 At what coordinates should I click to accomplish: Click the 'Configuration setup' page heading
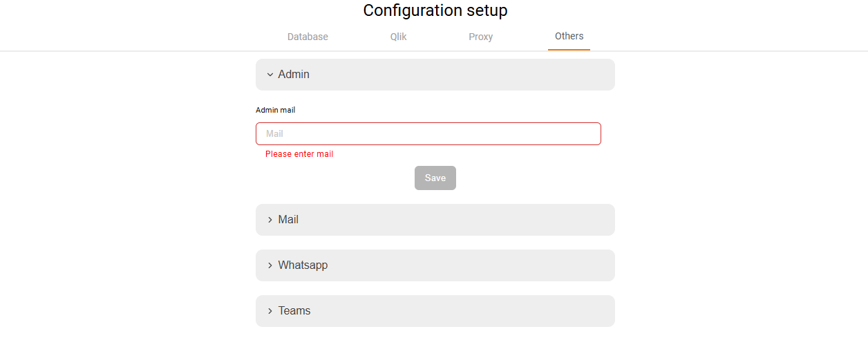[435, 10]
